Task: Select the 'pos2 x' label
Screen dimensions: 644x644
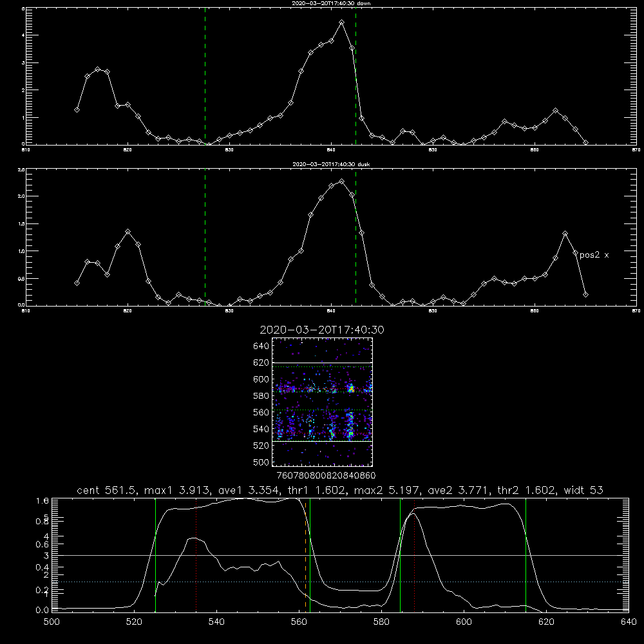Action: tap(594, 255)
